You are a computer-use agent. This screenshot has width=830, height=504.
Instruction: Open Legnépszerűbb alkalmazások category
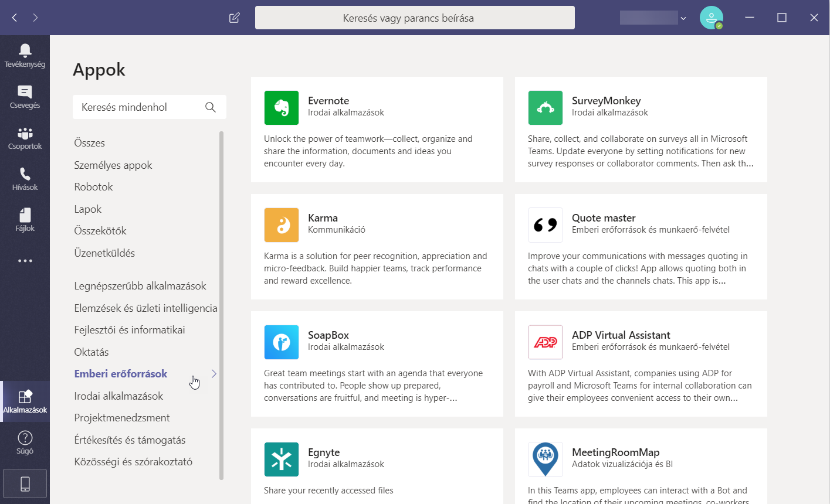pyautogui.click(x=140, y=286)
